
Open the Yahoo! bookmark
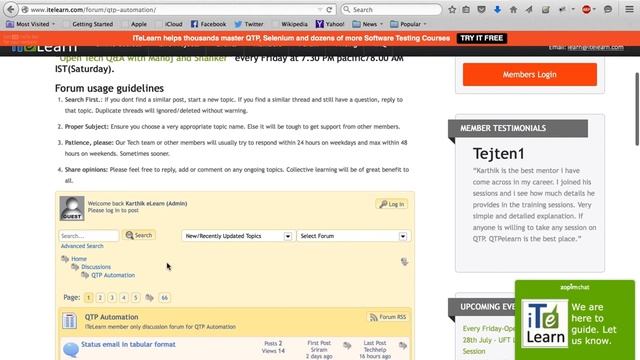tap(330, 24)
